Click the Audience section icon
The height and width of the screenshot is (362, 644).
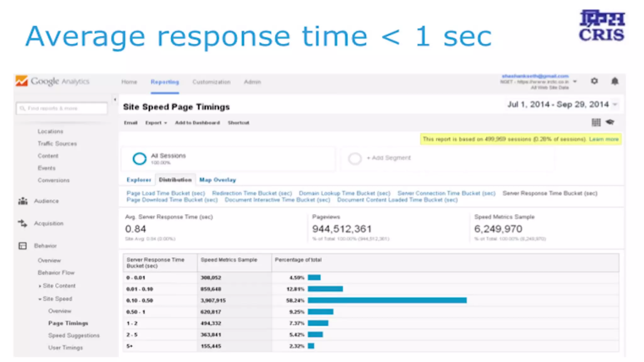[x=23, y=201]
